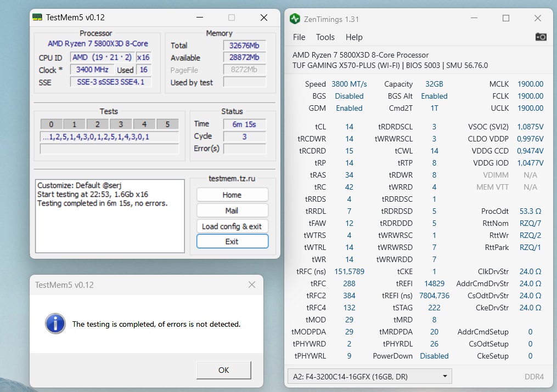Confirm the dialog with OK

click(x=223, y=370)
